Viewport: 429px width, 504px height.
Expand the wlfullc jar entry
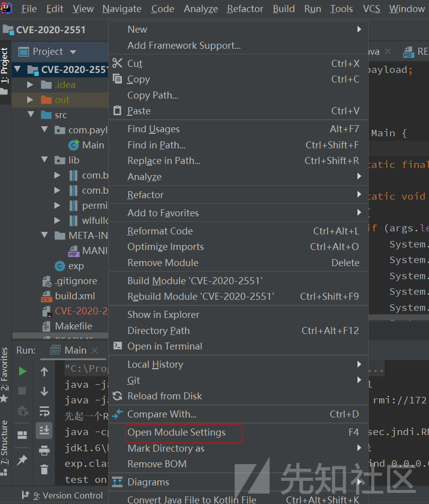point(57,220)
